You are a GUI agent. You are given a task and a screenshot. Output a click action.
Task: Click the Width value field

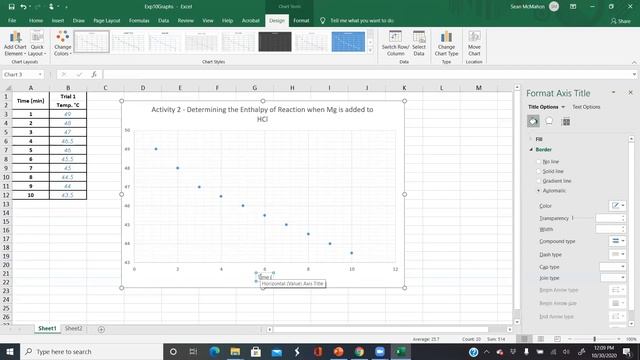(610, 229)
